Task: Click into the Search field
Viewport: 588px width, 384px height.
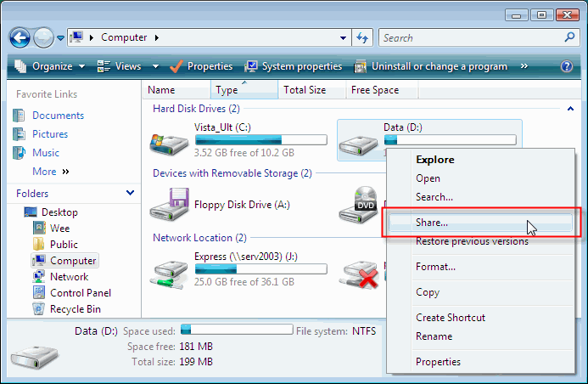Action: coord(473,38)
